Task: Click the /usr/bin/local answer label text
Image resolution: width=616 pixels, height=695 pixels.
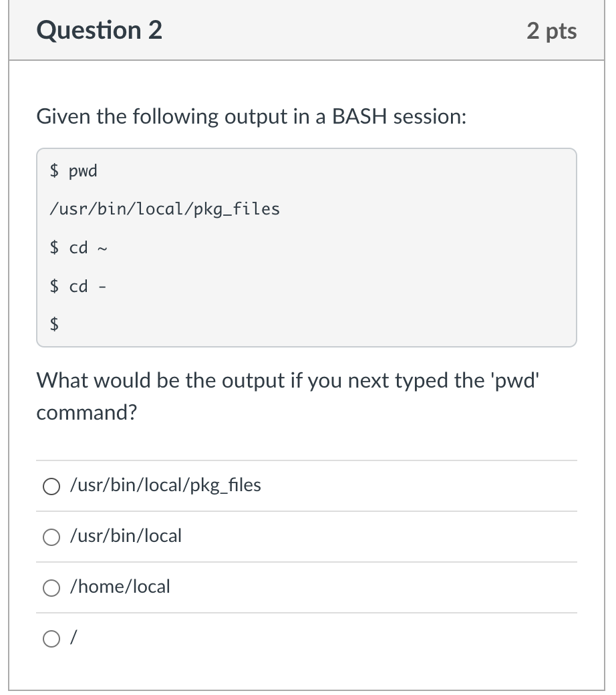Action: pos(126,536)
